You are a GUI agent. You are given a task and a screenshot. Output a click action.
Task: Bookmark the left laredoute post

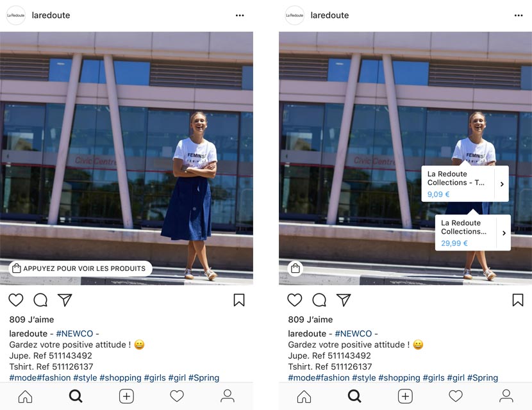(239, 300)
